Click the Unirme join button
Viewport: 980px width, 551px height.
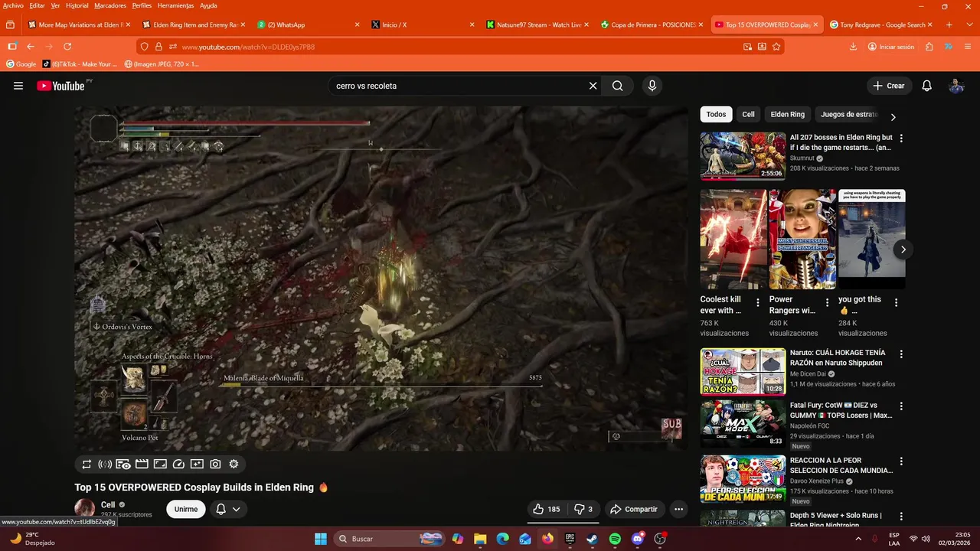tap(186, 509)
